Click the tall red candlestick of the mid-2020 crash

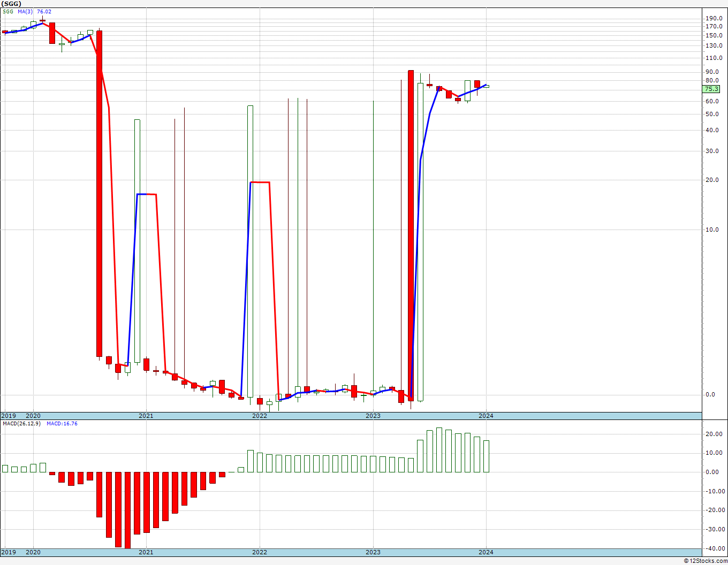point(99,193)
